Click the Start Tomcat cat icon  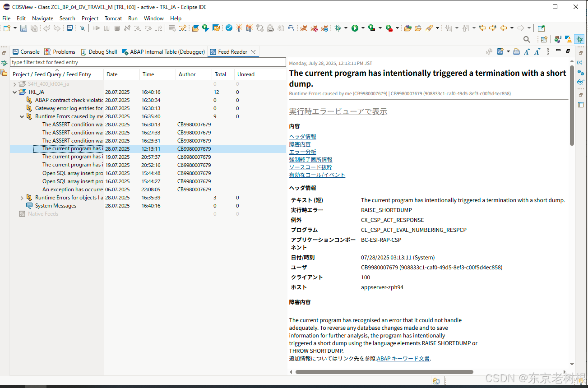point(303,28)
